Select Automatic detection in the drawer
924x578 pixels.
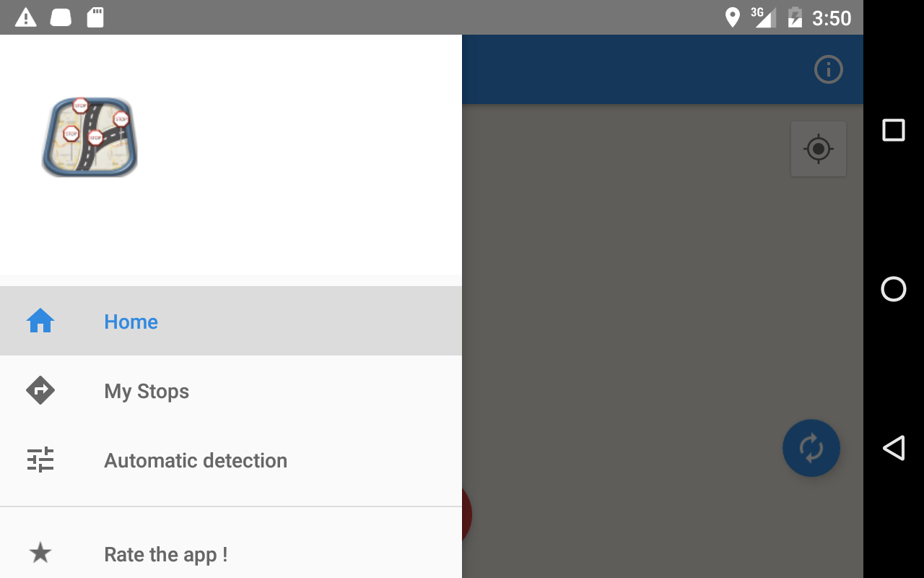(x=231, y=460)
